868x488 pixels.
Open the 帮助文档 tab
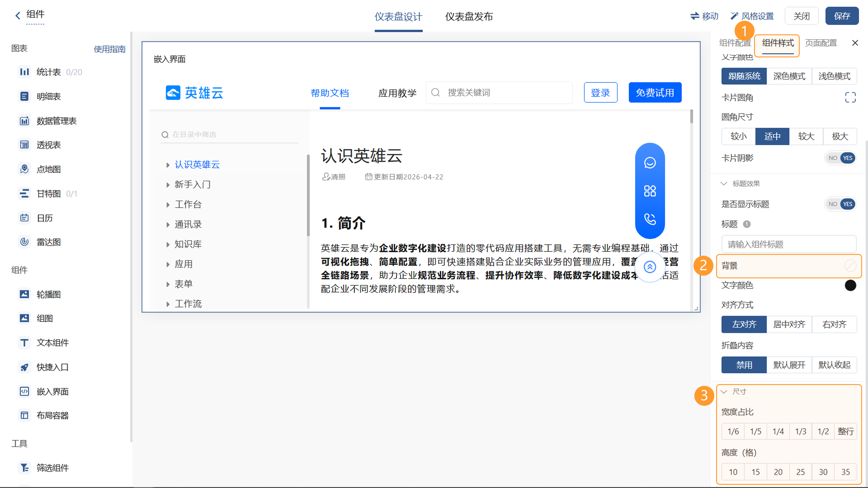330,93
